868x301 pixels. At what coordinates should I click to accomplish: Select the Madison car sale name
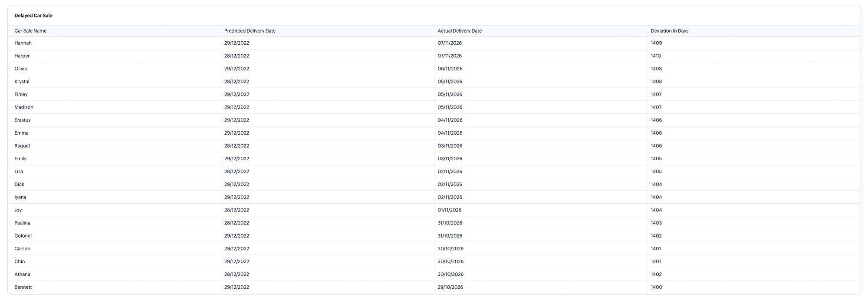tap(24, 107)
